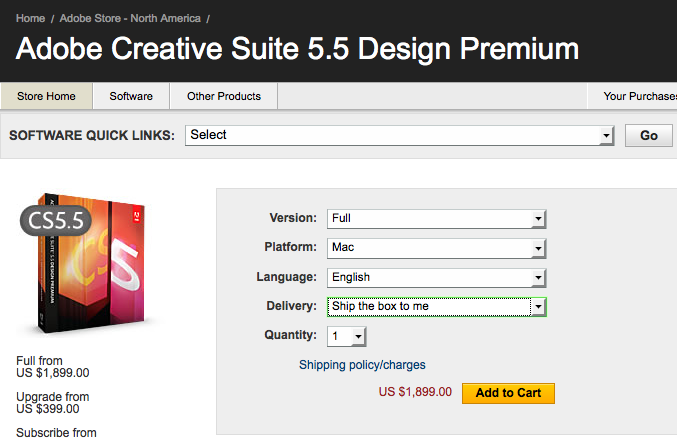Click the Add to Cart button
677x438 pixels.
(x=508, y=393)
